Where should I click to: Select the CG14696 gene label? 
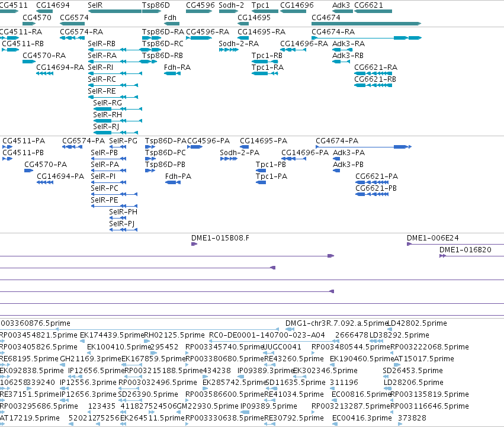point(297,5)
